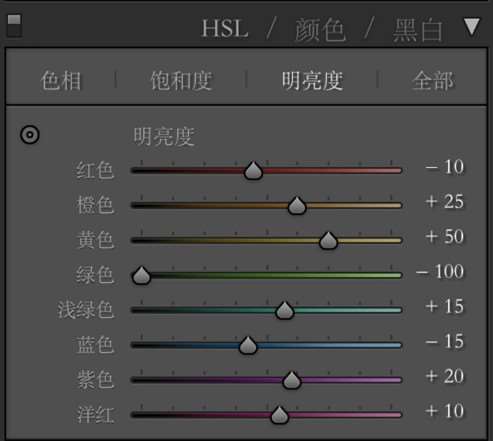The height and width of the screenshot is (441, 493).
Task: Click the 橙色 slider label
Action: (95, 205)
